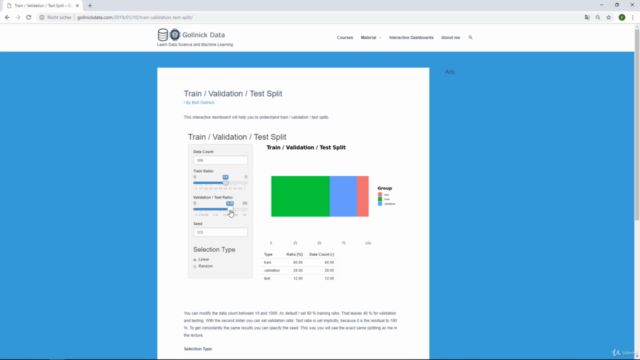Viewport: 640px width, 360px height.
Task: Click the page vertical scrollbar thumb
Action: click(x=637, y=124)
